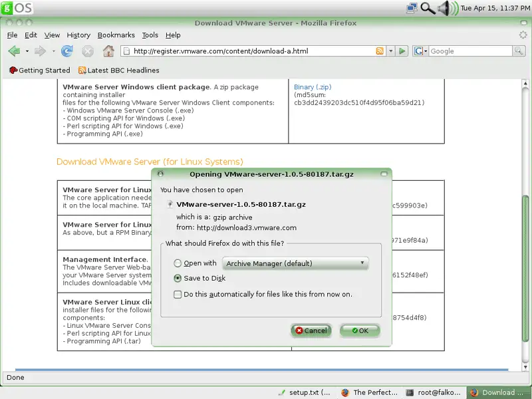Click the Google search input field
532x399 pixels.
(x=471, y=51)
